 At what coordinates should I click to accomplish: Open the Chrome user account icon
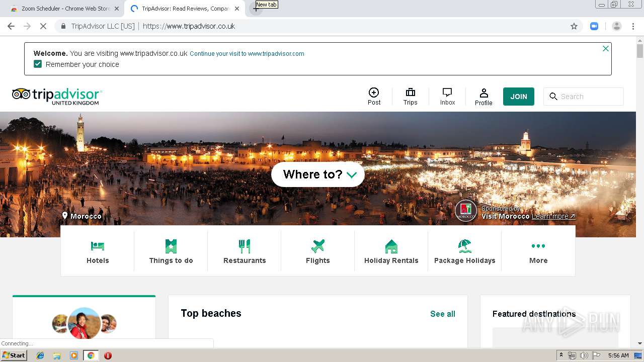617,26
